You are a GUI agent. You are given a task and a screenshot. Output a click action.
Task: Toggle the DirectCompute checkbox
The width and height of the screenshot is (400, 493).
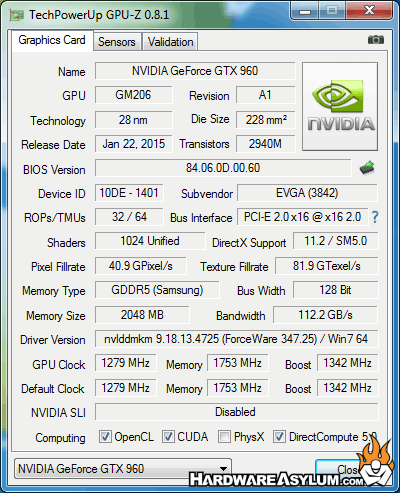pos(279,437)
